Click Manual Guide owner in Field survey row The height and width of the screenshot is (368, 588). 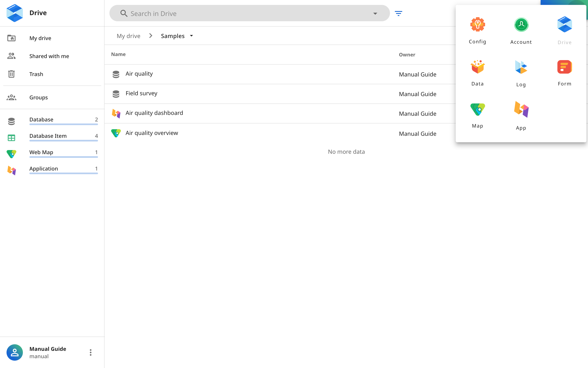[x=418, y=94]
